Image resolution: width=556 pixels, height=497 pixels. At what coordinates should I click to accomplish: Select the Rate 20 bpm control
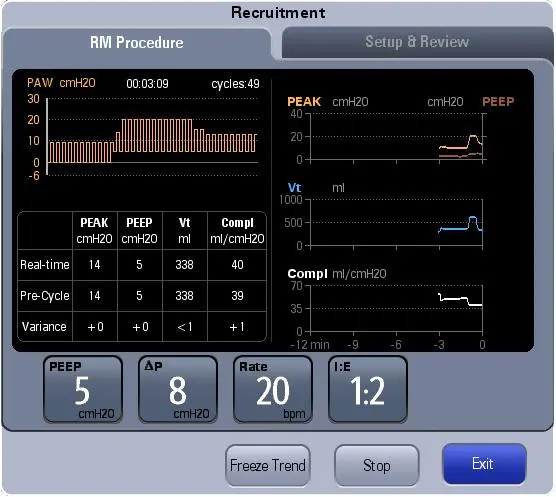pyautogui.click(x=273, y=390)
